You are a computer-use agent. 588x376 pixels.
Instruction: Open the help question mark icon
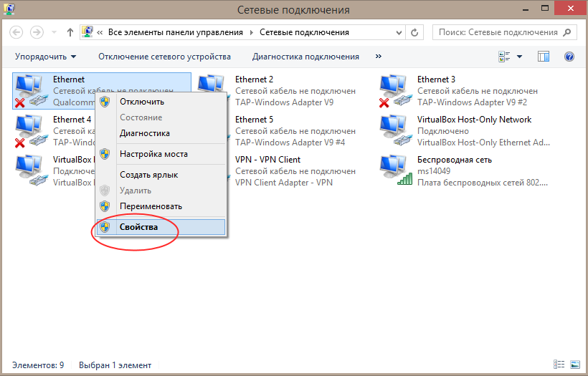coord(569,57)
